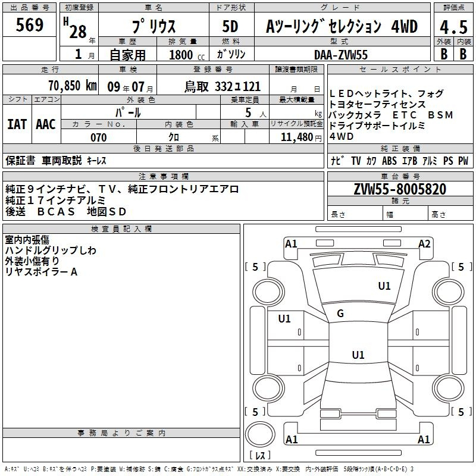This screenshot has height=476, width=476.
Task: Click inspection expiry 09年07月
Action: (x=130, y=87)
